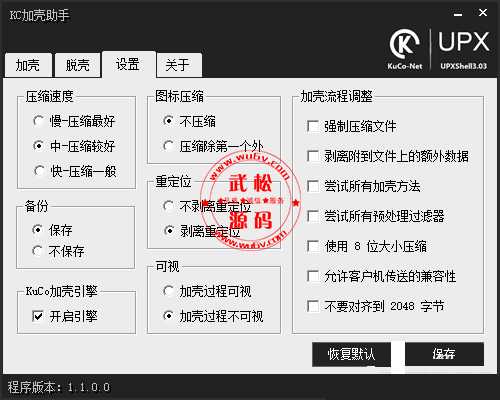Select 慢-压缩最好 compression speed

click(74, 121)
